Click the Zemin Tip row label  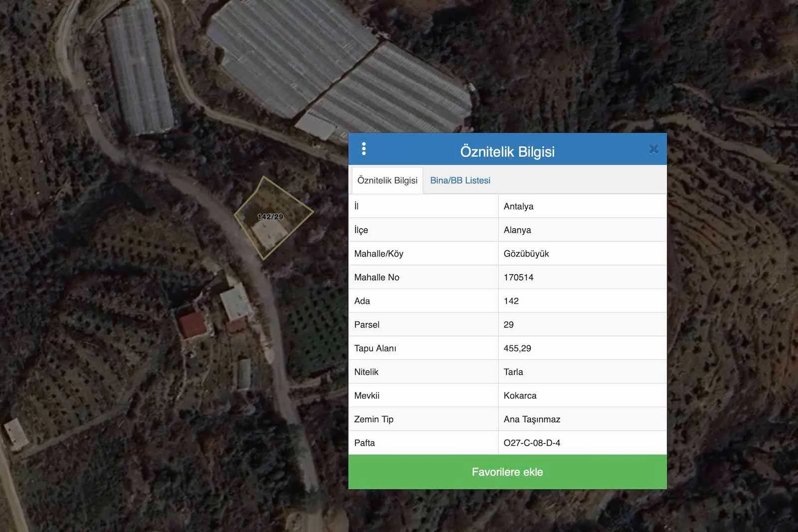[374, 419]
